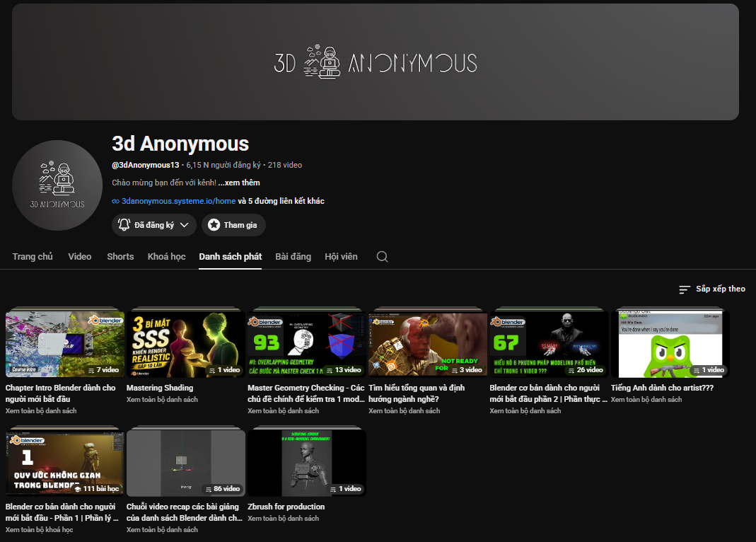Open the Shorts tab
This screenshot has width=756, height=542.
point(120,257)
